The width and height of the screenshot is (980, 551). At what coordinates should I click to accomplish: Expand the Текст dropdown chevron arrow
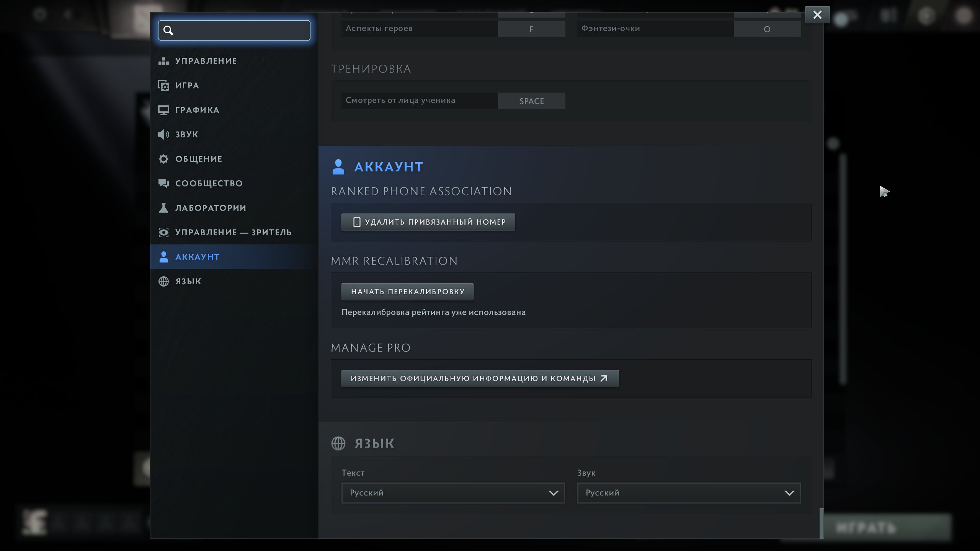point(554,493)
